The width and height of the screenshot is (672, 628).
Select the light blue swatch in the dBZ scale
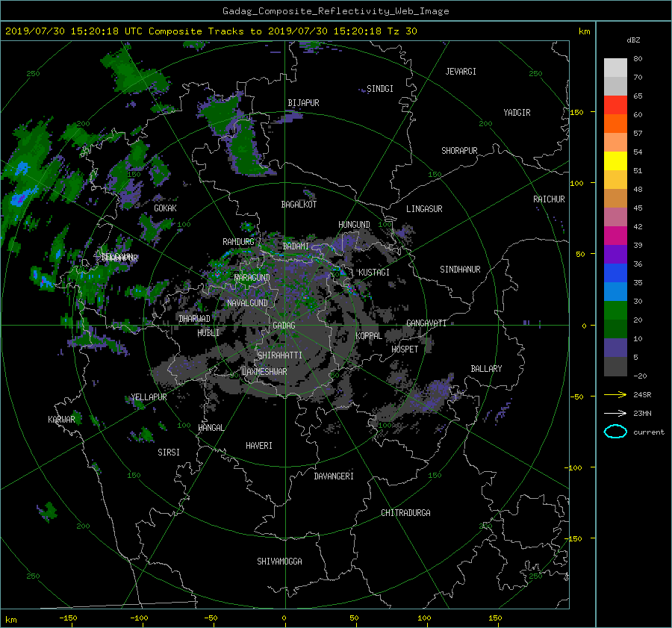(x=615, y=291)
